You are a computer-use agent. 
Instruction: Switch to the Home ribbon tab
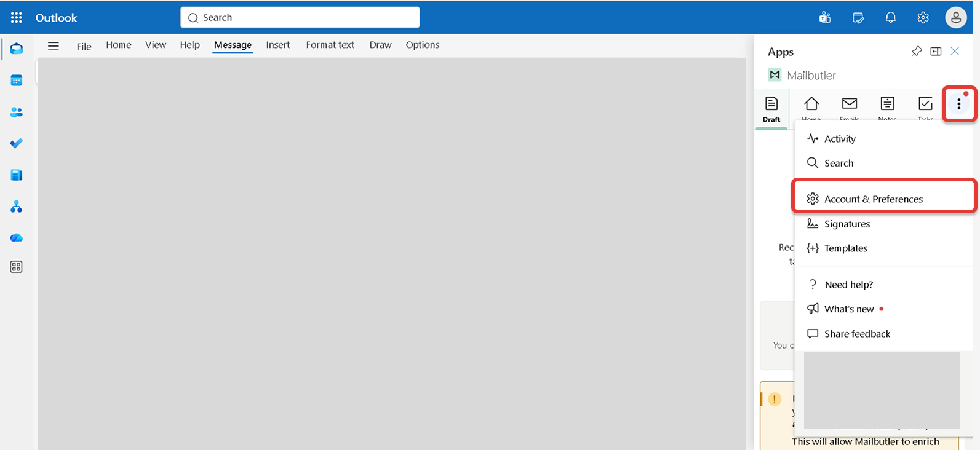pyautogui.click(x=119, y=45)
